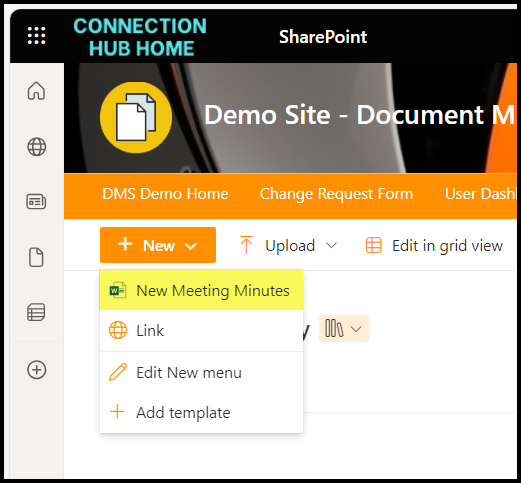Open Change Request Form navigation link

click(x=336, y=194)
